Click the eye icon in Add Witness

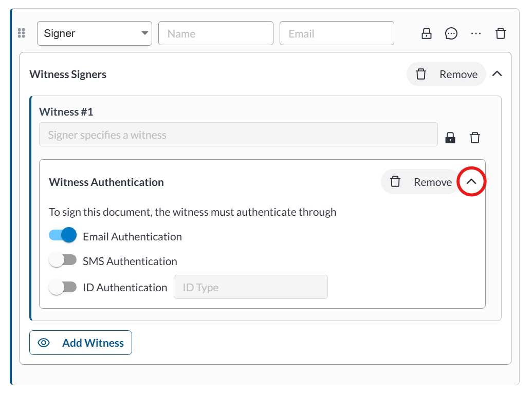coord(44,343)
